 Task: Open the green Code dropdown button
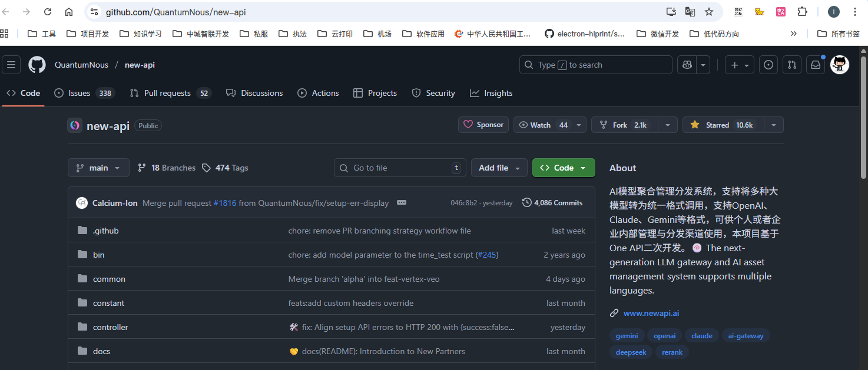pos(564,168)
